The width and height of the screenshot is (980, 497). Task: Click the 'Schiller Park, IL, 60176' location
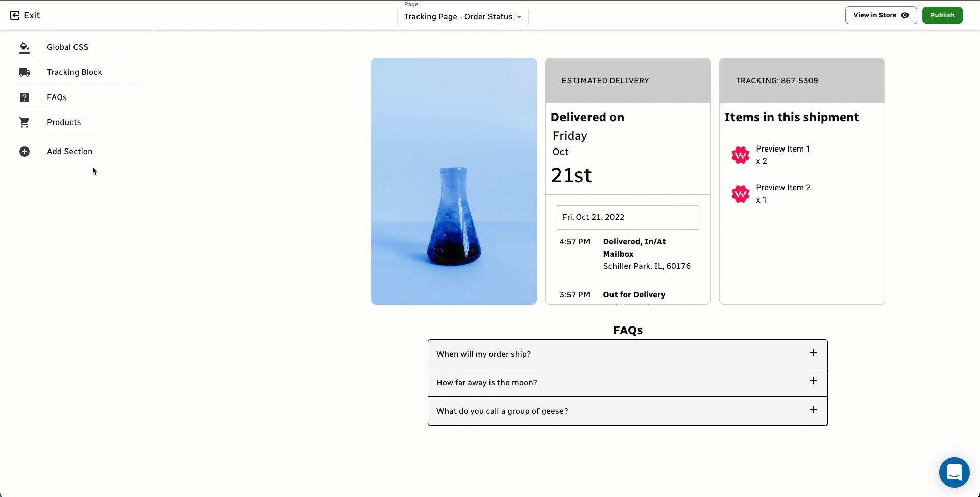click(647, 266)
